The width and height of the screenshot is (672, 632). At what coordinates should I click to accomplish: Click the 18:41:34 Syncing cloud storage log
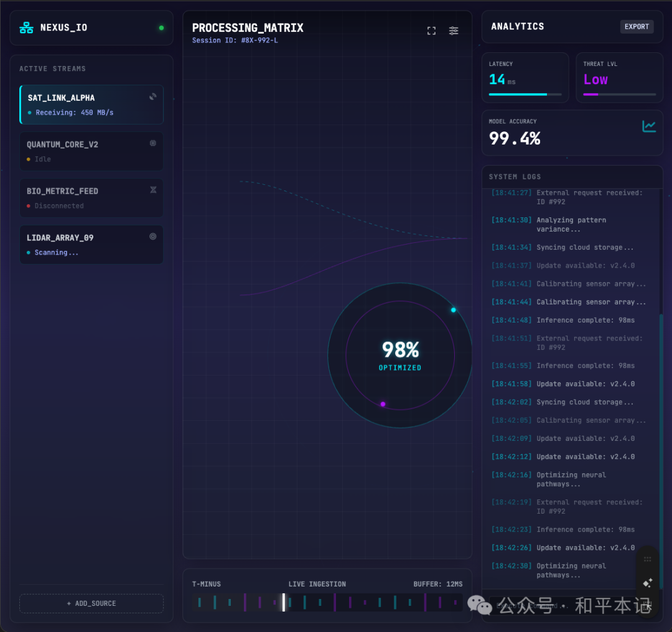point(562,247)
